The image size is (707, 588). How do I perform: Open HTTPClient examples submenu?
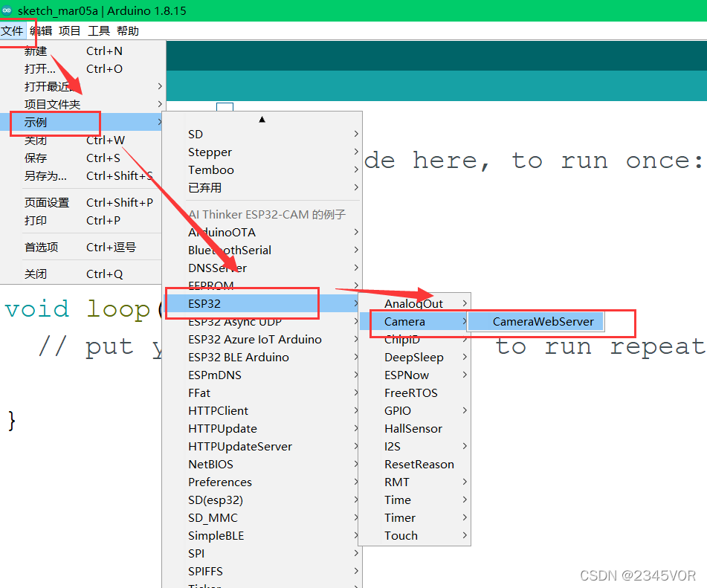click(262, 410)
